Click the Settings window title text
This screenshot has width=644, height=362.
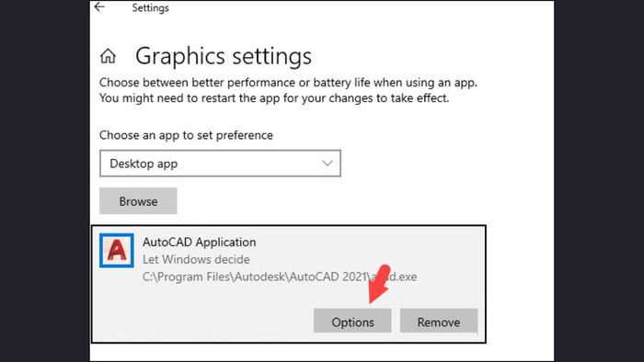point(150,7)
